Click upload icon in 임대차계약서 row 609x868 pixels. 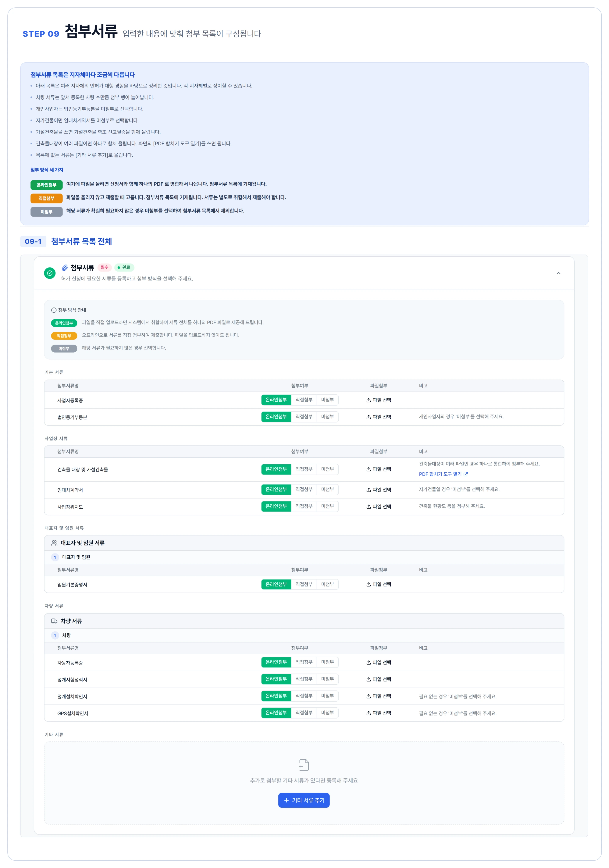click(x=368, y=490)
